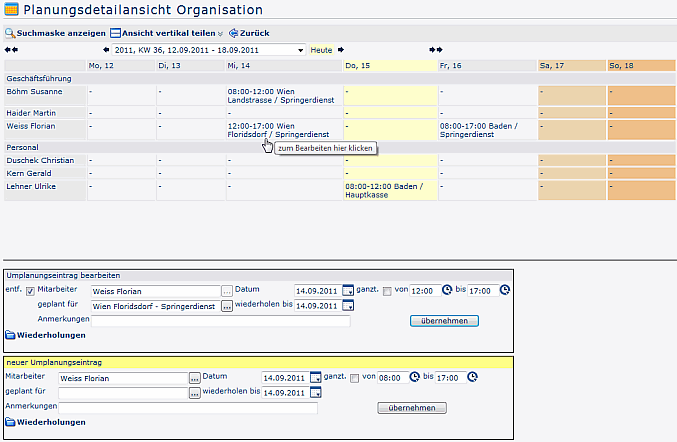677x442 pixels.
Task: Open clock picker for 12:00 start time
Action: point(446,291)
